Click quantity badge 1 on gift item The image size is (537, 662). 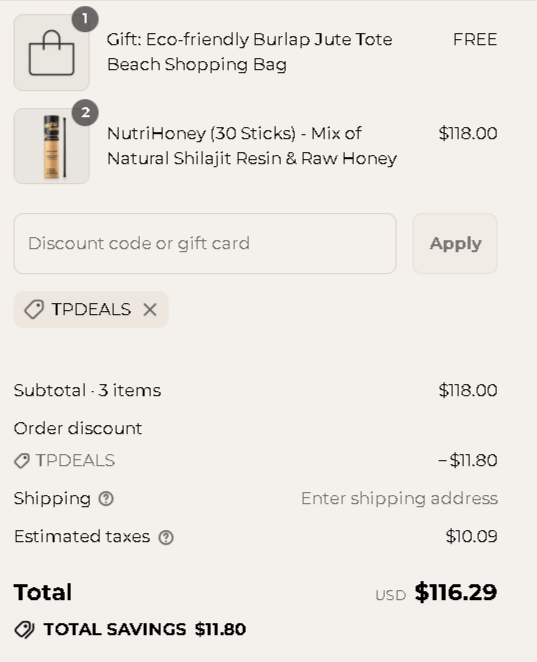(85, 19)
